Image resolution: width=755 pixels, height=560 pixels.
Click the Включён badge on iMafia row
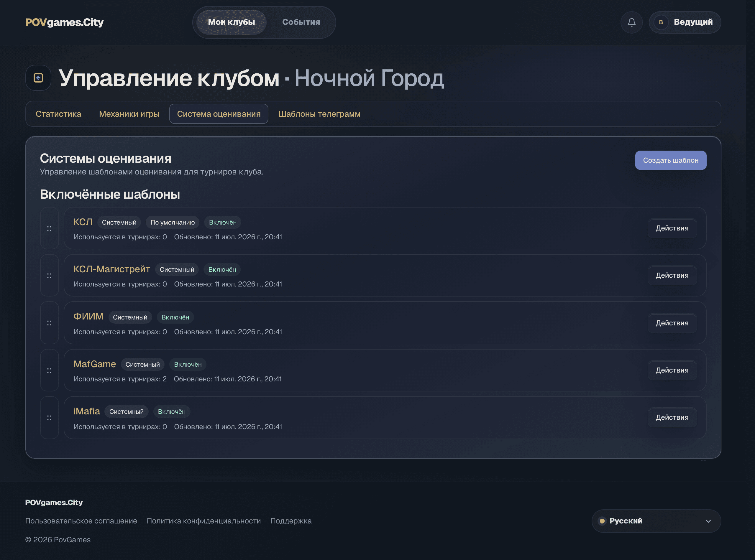point(172,411)
